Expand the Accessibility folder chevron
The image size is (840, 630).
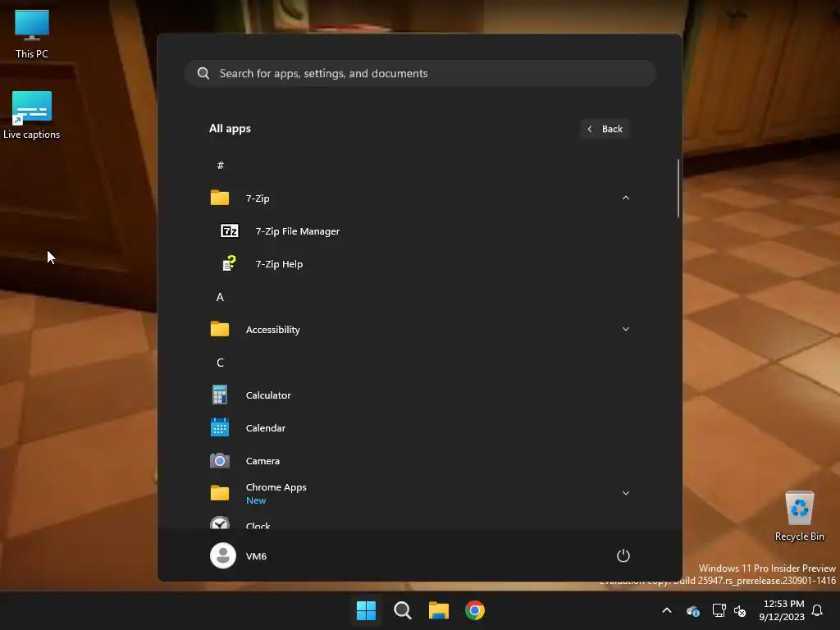(x=625, y=329)
